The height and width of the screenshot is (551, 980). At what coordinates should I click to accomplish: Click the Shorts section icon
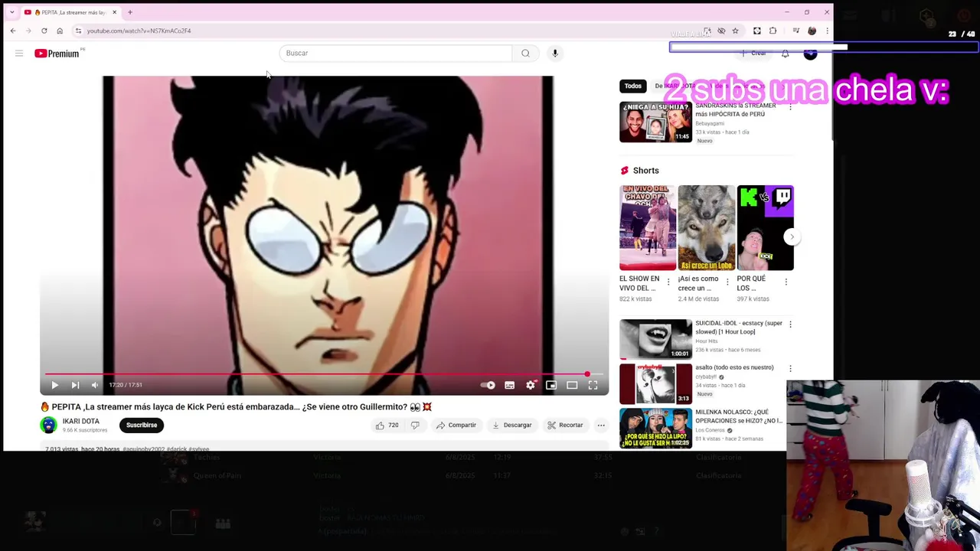pos(624,171)
